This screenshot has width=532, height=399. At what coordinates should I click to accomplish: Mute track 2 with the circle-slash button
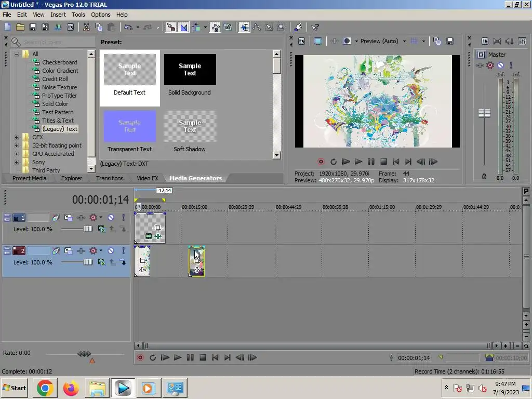tap(111, 251)
